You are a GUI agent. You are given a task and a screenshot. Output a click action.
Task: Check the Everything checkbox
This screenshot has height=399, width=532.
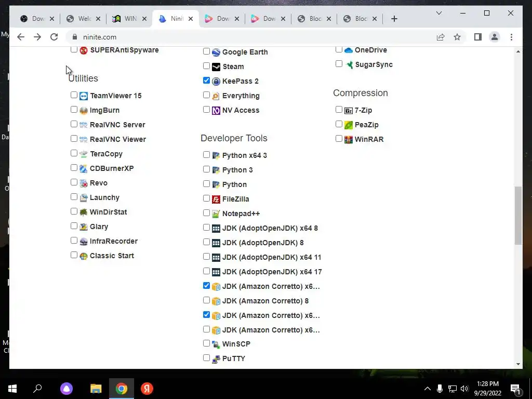point(206,95)
